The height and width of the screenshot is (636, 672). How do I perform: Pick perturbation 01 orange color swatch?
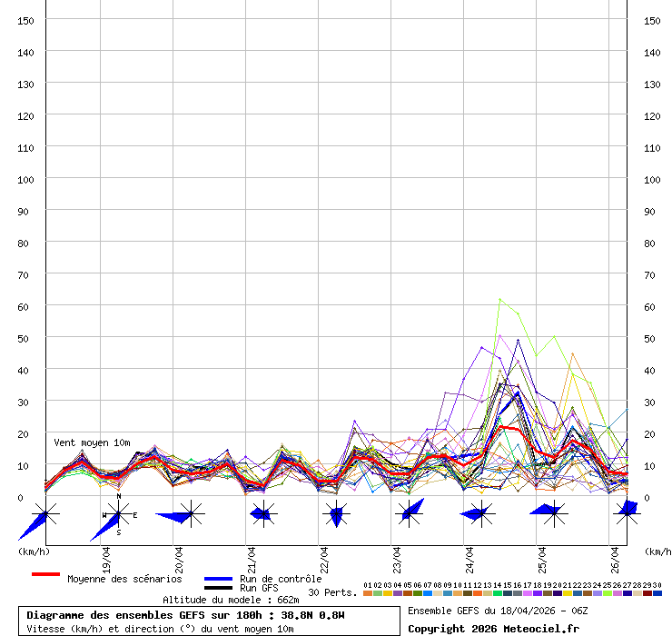pos(368,593)
